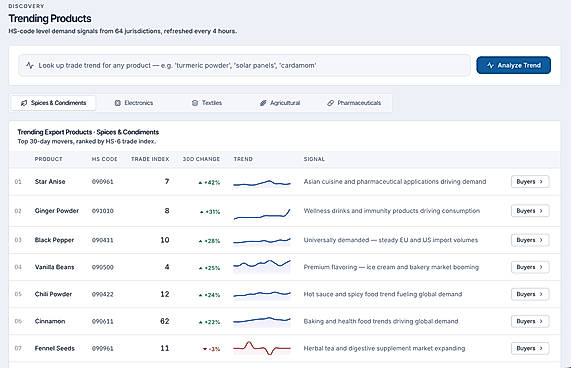Image resolution: width=571 pixels, height=368 pixels.
Task: Click the Black Pepper product name
Action: point(54,240)
